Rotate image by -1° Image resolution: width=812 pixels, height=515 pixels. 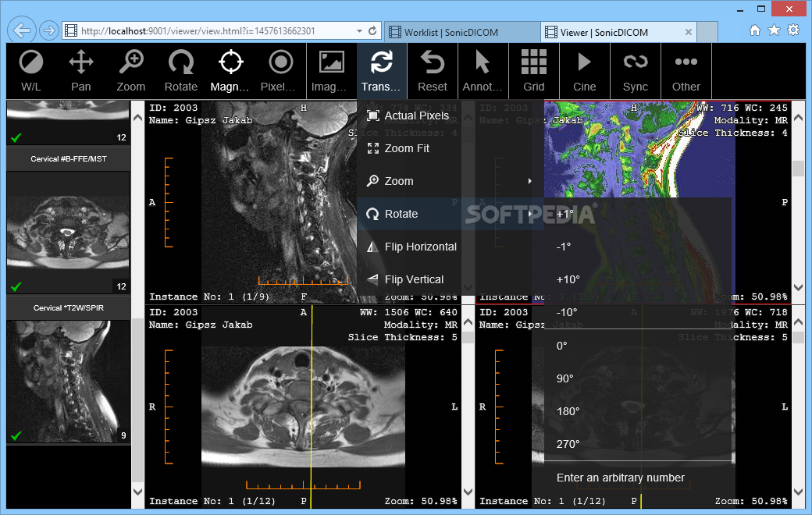pyautogui.click(x=637, y=247)
